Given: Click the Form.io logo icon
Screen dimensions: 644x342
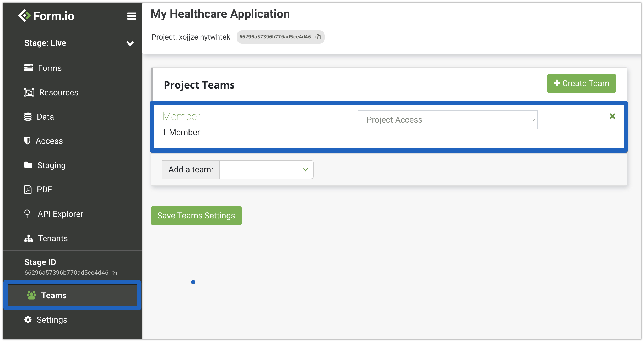Looking at the screenshot, I should tap(24, 16).
